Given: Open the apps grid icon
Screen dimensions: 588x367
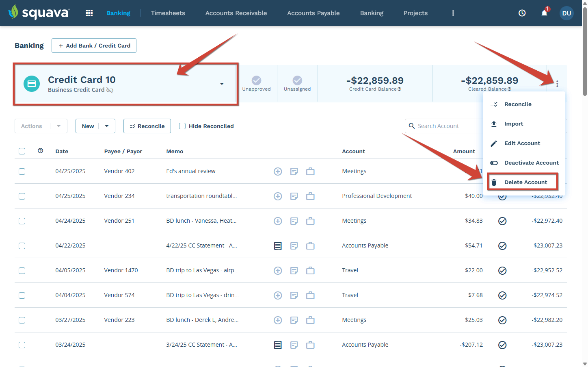Looking at the screenshot, I should [89, 13].
